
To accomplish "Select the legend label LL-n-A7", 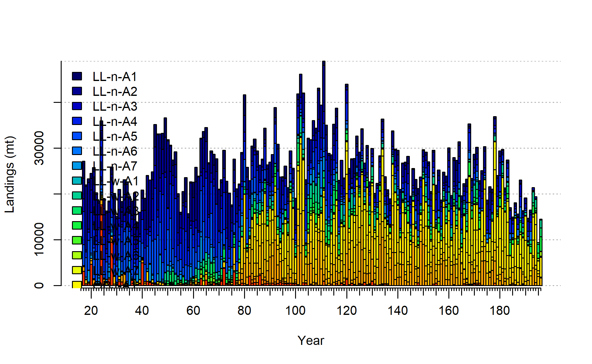I will pos(115,166).
